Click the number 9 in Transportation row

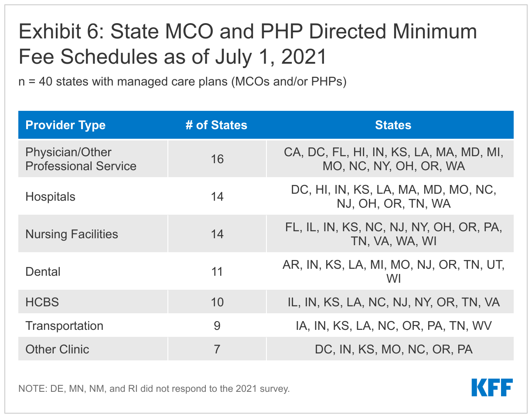coord(217,325)
